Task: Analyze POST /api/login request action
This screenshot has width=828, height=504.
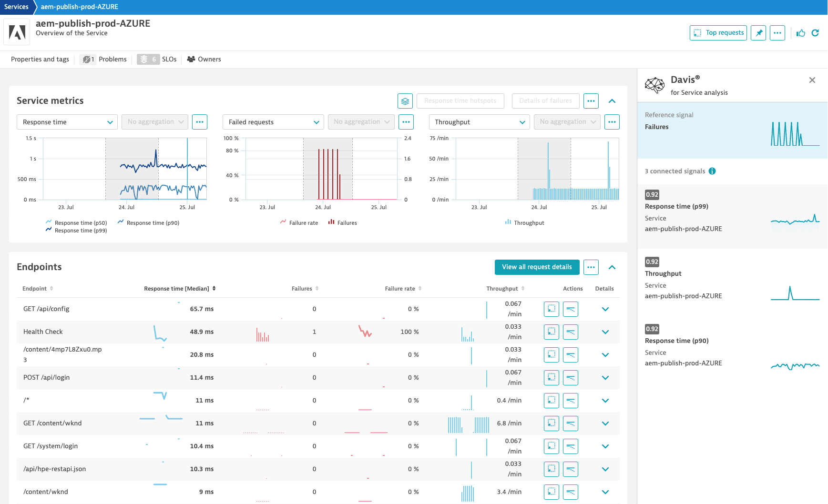Action: 552,378
